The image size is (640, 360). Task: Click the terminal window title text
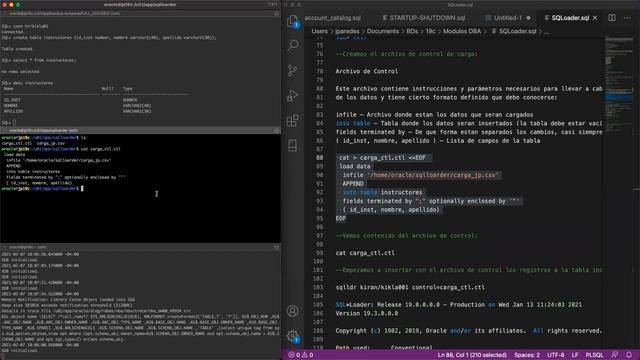(140, 4)
